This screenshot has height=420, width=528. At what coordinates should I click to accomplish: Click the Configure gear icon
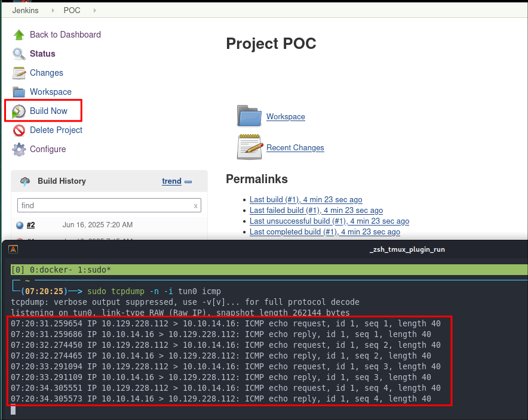[19, 149]
